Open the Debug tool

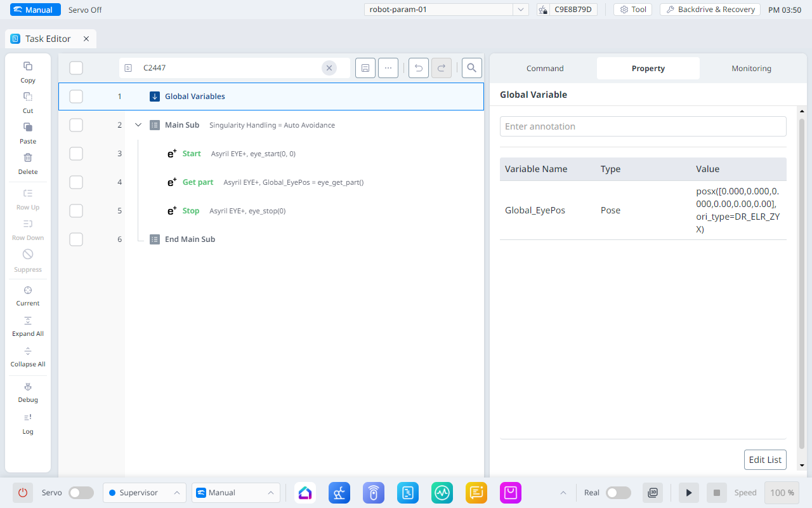tap(28, 387)
